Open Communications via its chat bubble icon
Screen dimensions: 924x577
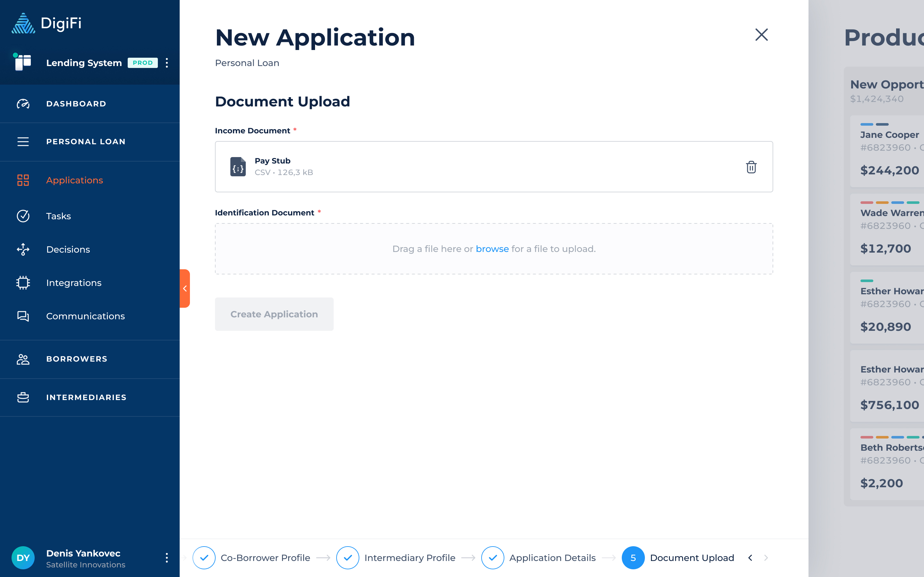(x=23, y=316)
